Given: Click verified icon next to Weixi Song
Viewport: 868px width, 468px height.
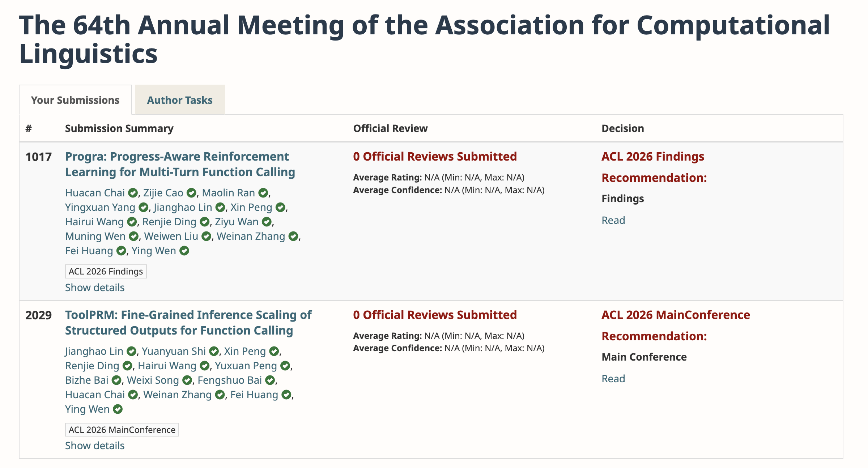Looking at the screenshot, I should (187, 380).
